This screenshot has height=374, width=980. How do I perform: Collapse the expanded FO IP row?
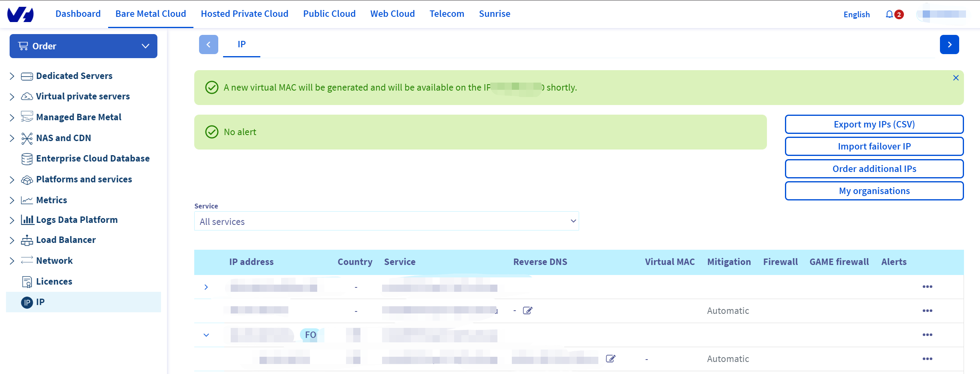tap(206, 335)
